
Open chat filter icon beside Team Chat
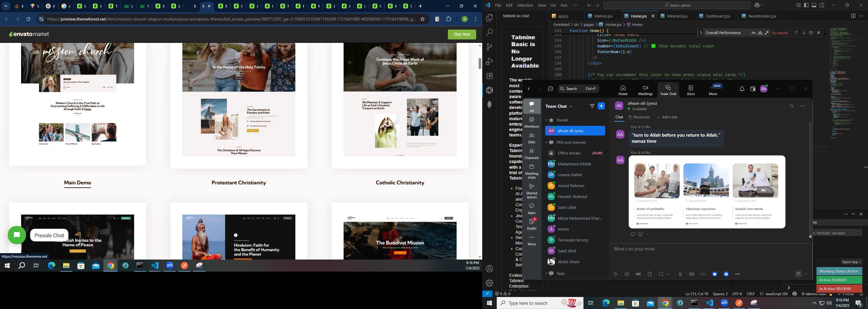(592, 106)
